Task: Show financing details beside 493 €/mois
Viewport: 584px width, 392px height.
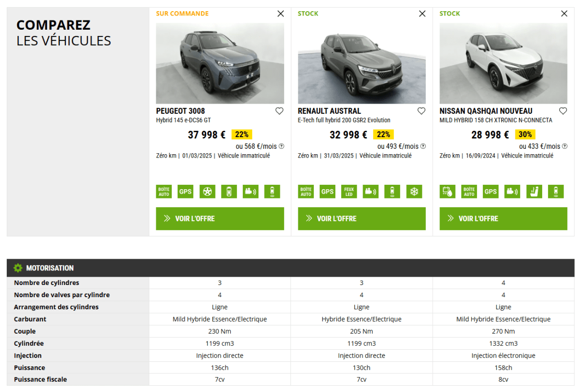Action: 423,146
